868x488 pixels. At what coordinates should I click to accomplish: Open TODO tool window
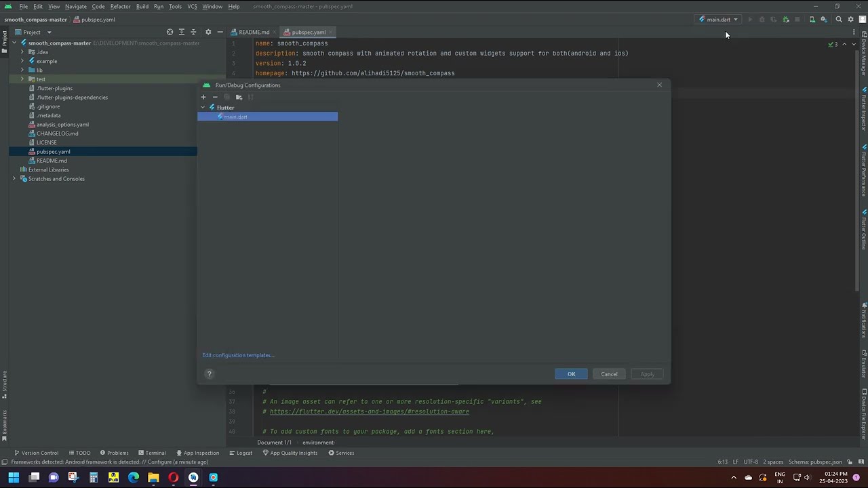pos(79,453)
